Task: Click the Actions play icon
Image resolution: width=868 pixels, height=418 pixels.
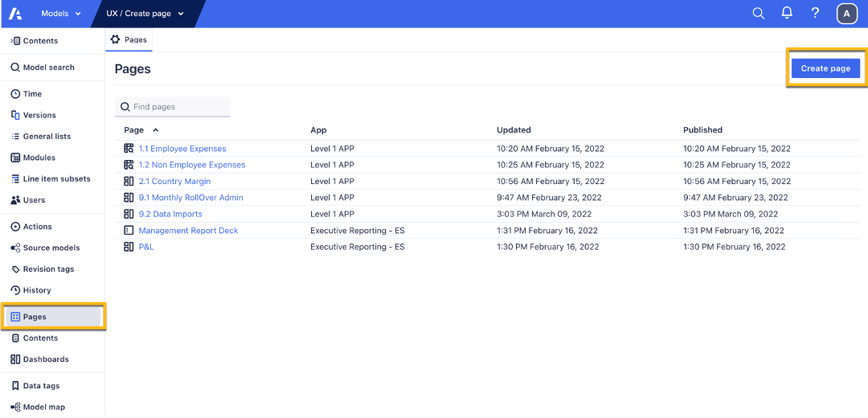Action: coord(15,227)
